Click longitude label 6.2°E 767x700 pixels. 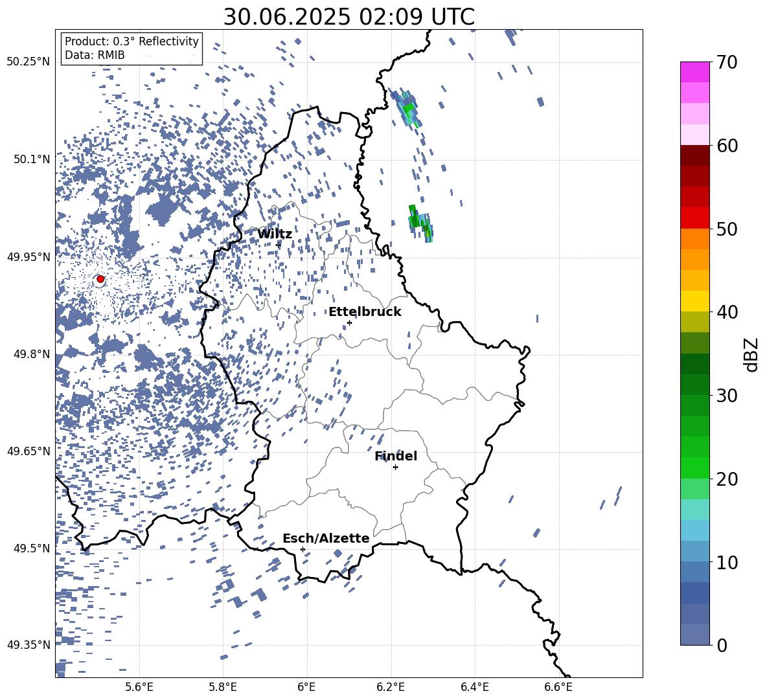coord(391,687)
